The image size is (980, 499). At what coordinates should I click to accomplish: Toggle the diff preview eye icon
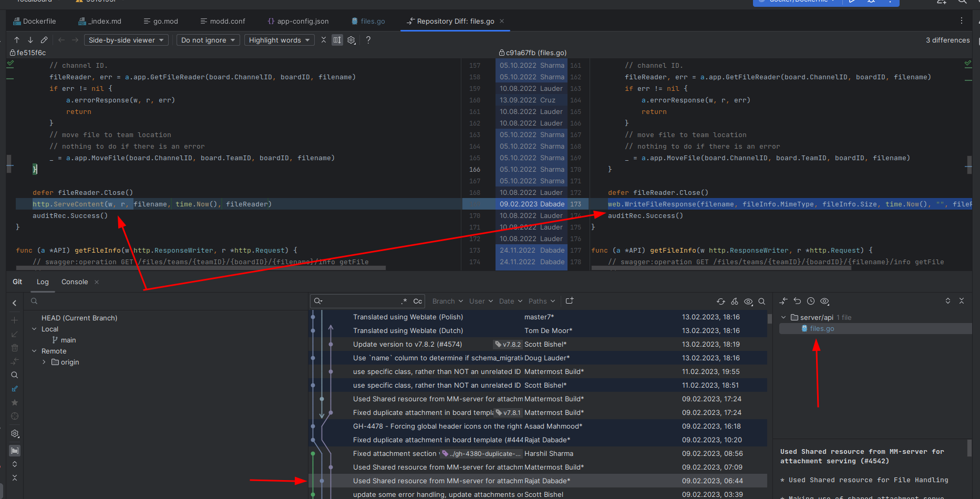pyautogui.click(x=748, y=302)
